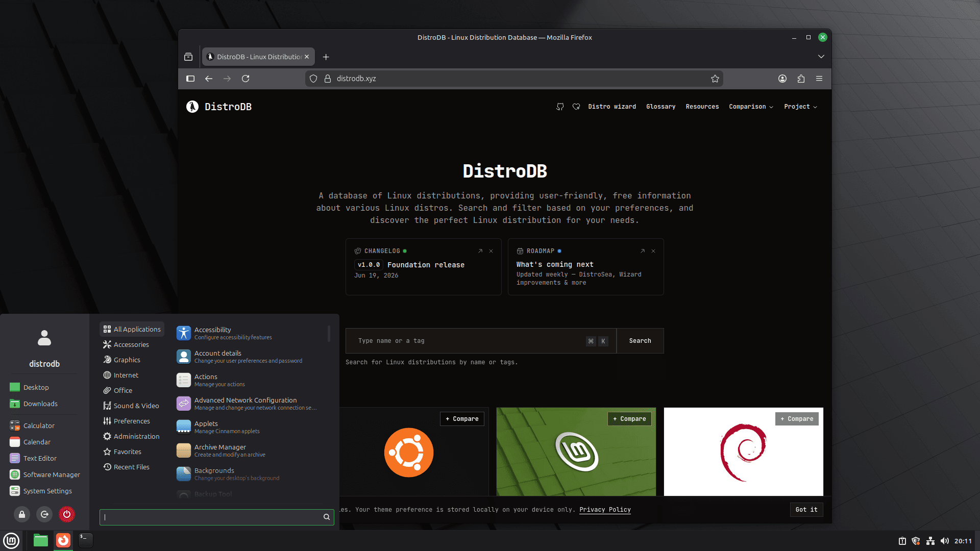The height and width of the screenshot is (551, 980).
Task: Select Accessories category in menu
Action: (132, 344)
